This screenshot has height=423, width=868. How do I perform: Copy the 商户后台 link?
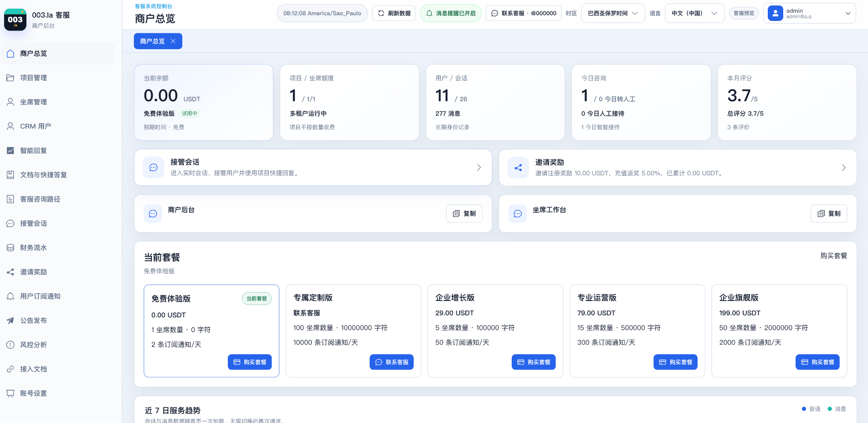pyautogui.click(x=464, y=214)
